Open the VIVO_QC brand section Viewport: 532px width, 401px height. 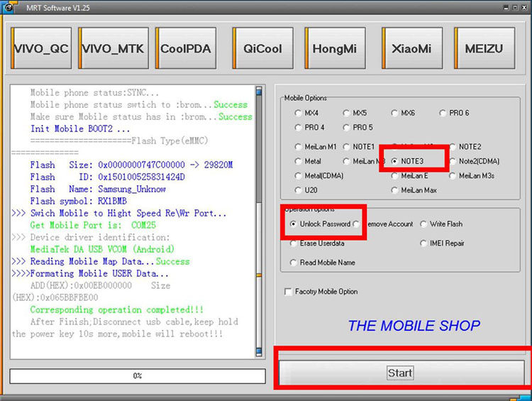pos(41,48)
